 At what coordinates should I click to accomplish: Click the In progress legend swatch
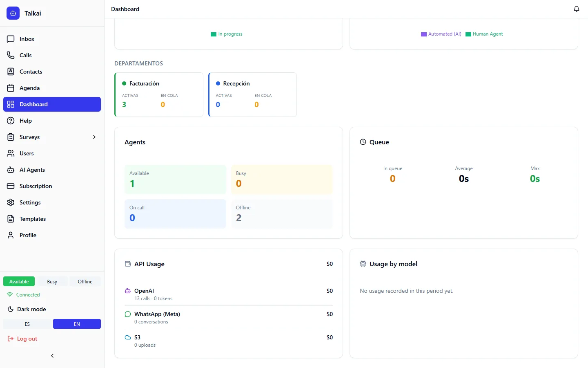(x=214, y=34)
